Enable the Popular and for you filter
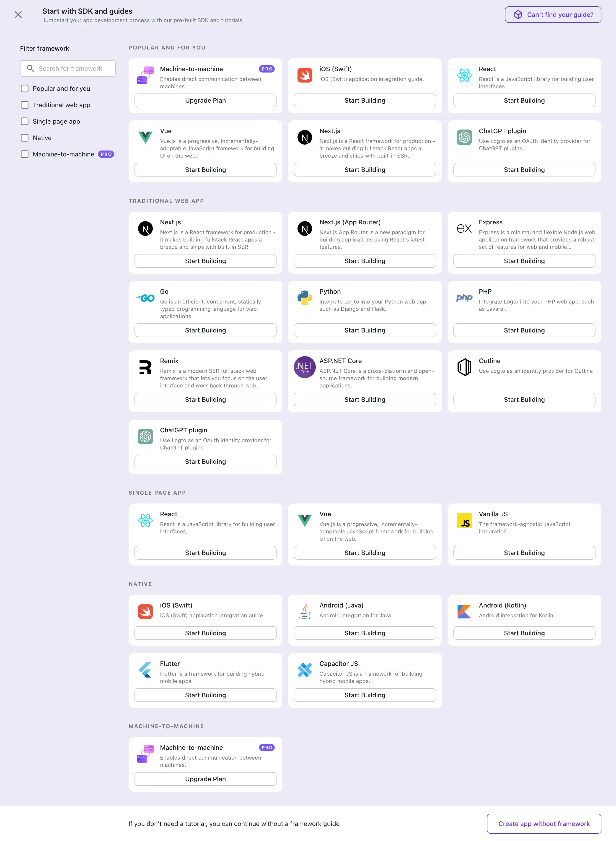The image size is (616, 841). (x=25, y=88)
